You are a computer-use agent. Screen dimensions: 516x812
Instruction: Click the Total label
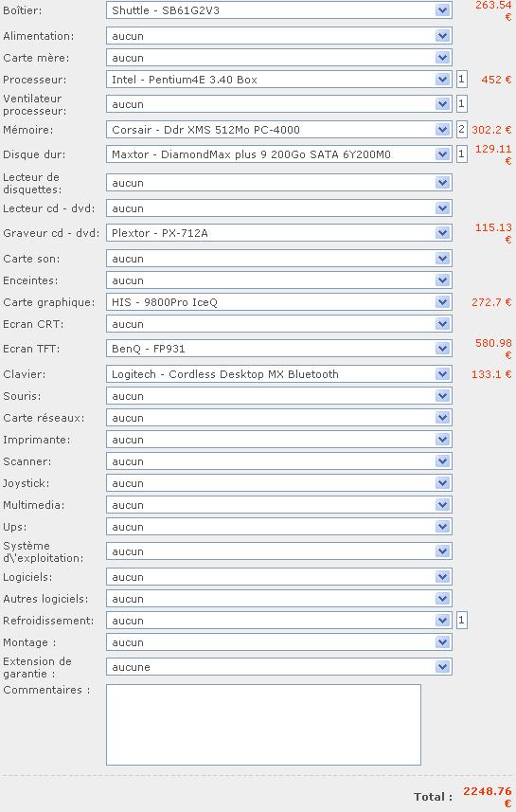click(x=434, y=797)
